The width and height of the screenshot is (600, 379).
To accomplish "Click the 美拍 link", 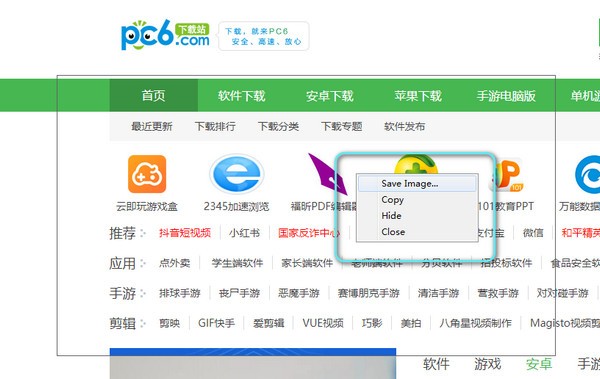I will point(411,323).
